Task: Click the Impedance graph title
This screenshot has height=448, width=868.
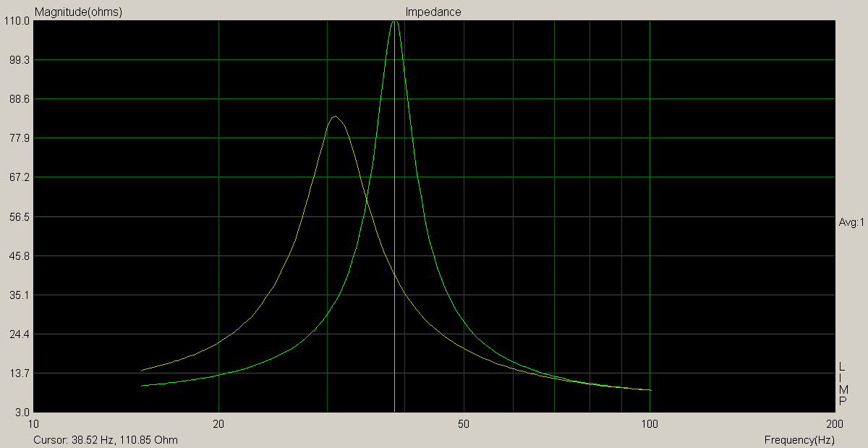Action: [433, 12]
